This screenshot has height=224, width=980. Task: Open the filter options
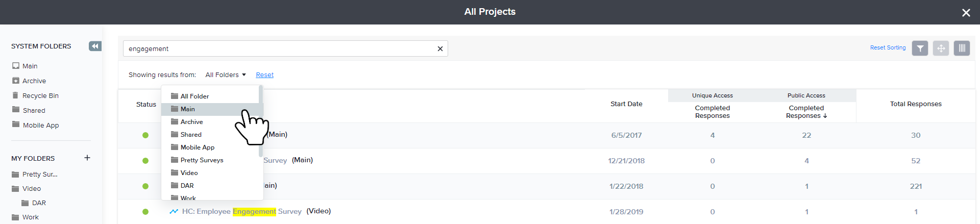coord(920,48)
